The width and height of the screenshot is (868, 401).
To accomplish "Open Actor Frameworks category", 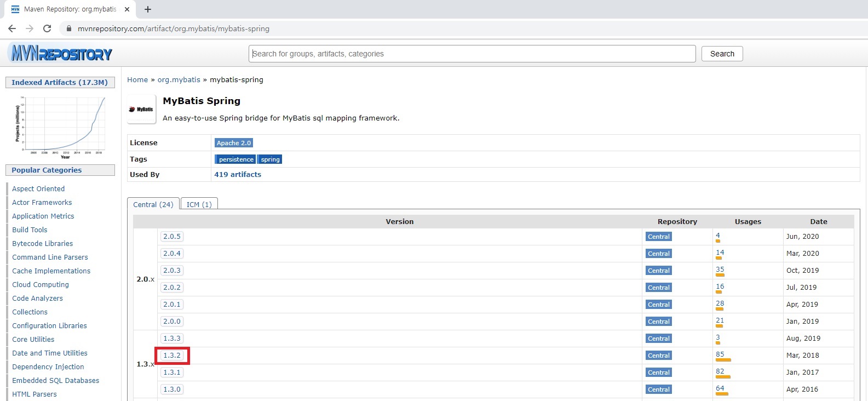I will click(x=42, y=203).
